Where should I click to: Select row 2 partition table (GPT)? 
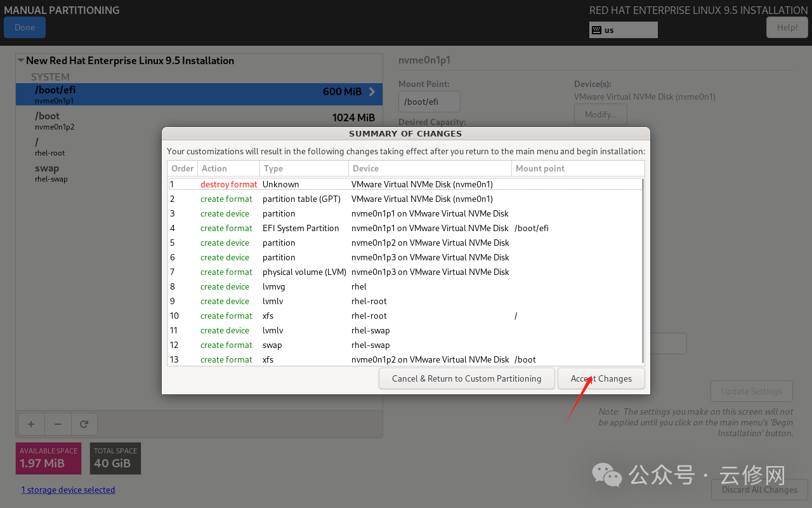click(405, 199)
